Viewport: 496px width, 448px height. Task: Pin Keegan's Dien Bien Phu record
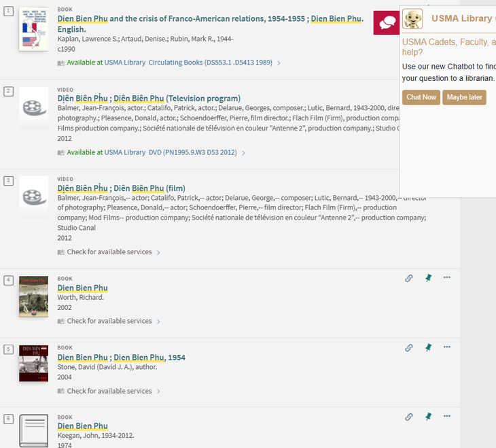[428, 417]
